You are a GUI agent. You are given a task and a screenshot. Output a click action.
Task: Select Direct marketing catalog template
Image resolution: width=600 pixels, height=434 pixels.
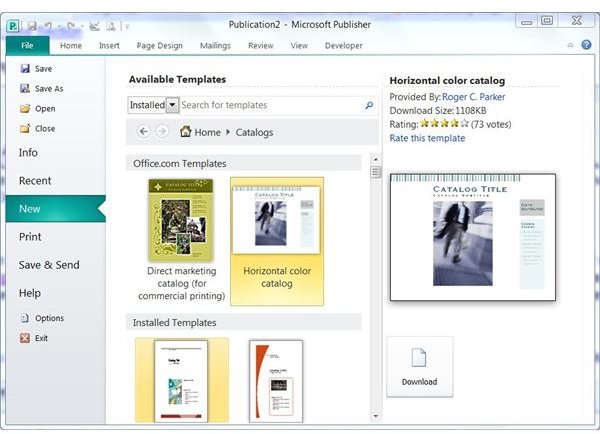pos(181,240)
